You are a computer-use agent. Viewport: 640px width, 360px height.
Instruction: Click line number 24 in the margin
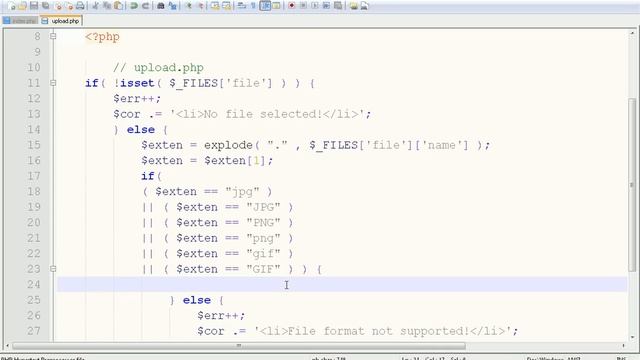pyautogui.click(x=34, y=284)
